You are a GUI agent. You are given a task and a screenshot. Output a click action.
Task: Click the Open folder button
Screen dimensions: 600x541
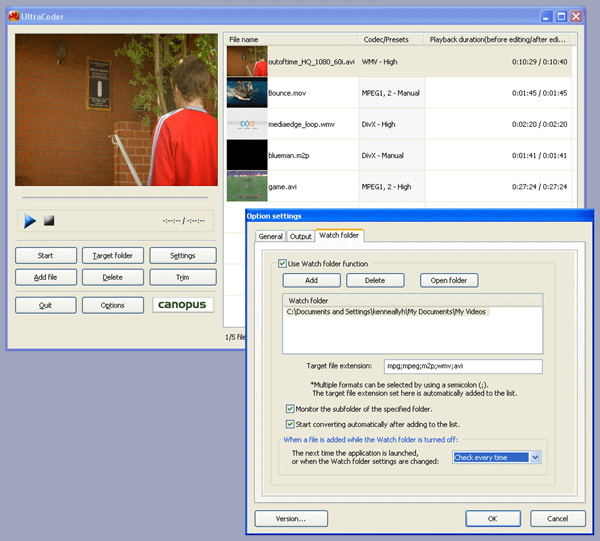(449, 280)
